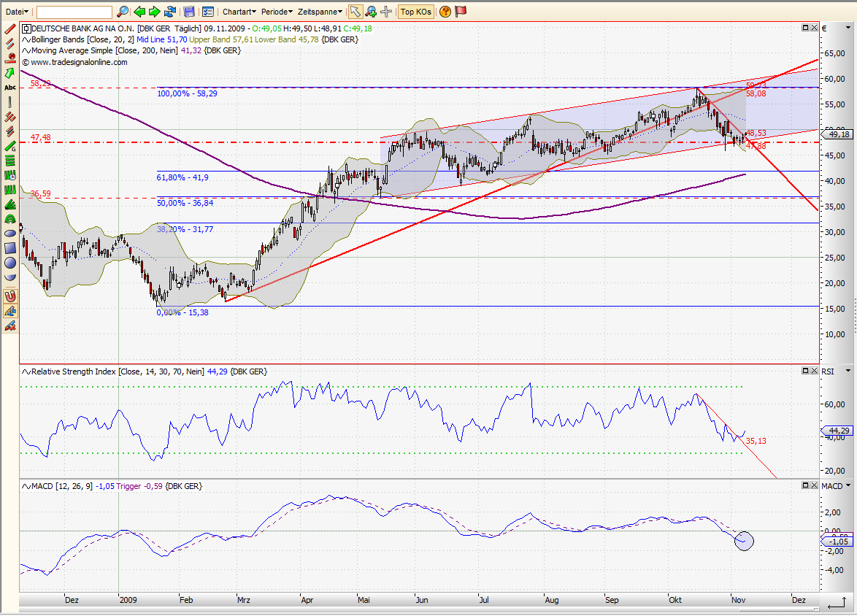Click the Top KOs button
The height and width of the screenshot is (616, 857).
[x=416, y=12]
